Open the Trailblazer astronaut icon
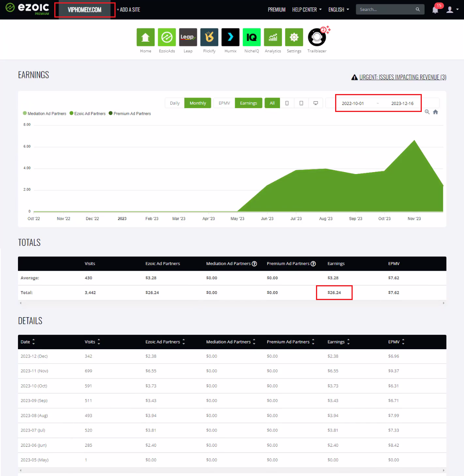This screenshot has width=464, height=476. pos(317,37)
